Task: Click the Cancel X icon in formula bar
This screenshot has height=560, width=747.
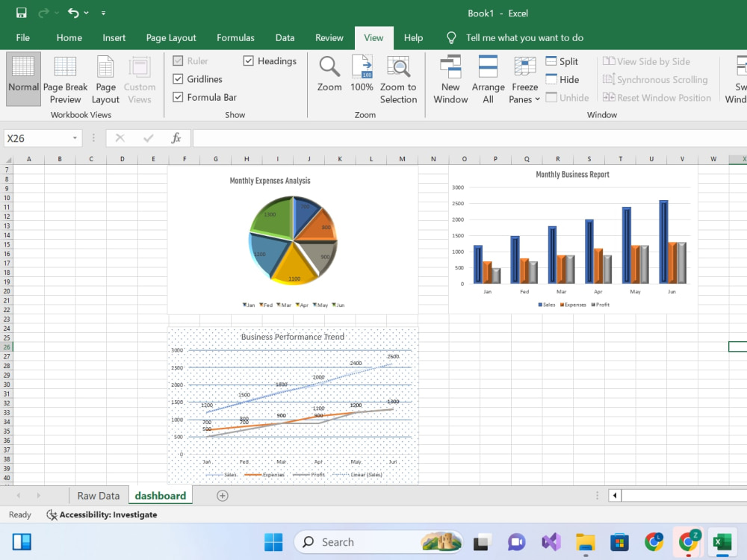Action: coord(120,138)
